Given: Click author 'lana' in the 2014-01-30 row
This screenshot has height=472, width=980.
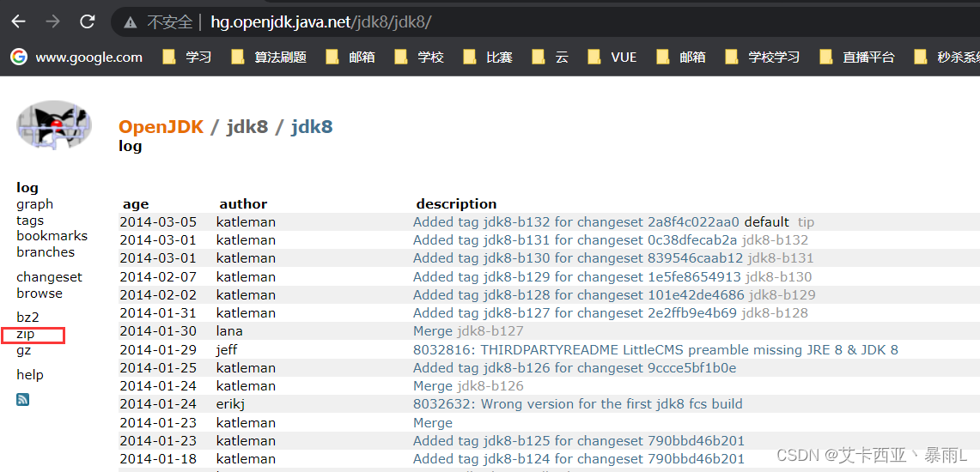Looking at the screenshot, I should click(x=229, y=331).
